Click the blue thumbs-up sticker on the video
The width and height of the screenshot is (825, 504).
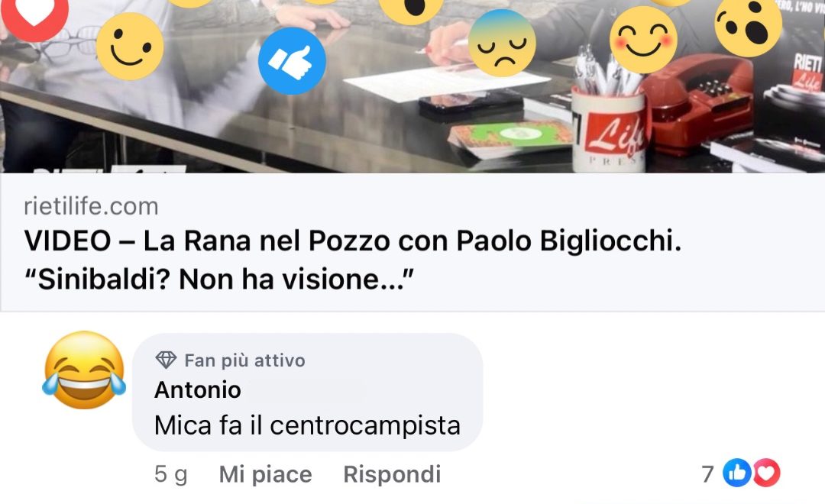point(292,61)
